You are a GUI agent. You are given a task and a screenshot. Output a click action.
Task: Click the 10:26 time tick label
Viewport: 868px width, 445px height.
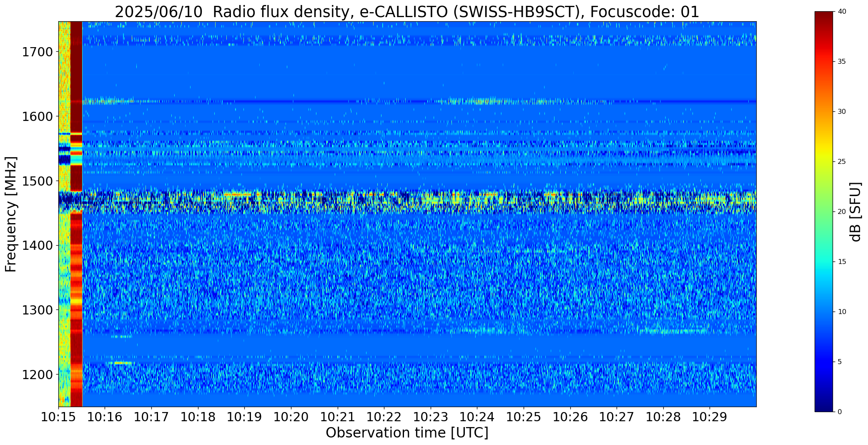(x=570, y=417)
